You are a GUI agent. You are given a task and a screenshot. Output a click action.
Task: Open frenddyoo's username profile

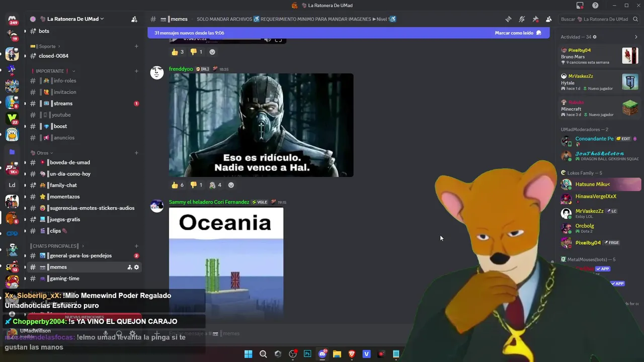click(181, 69)
